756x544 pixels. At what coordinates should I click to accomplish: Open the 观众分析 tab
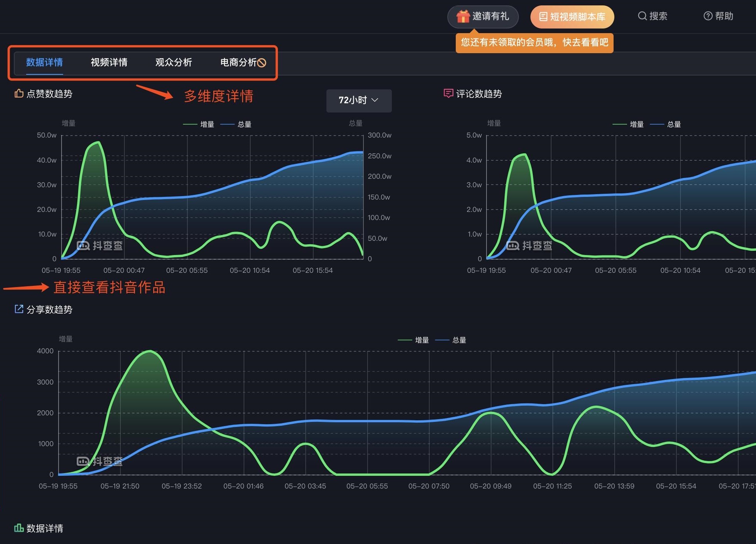point(174,62)
